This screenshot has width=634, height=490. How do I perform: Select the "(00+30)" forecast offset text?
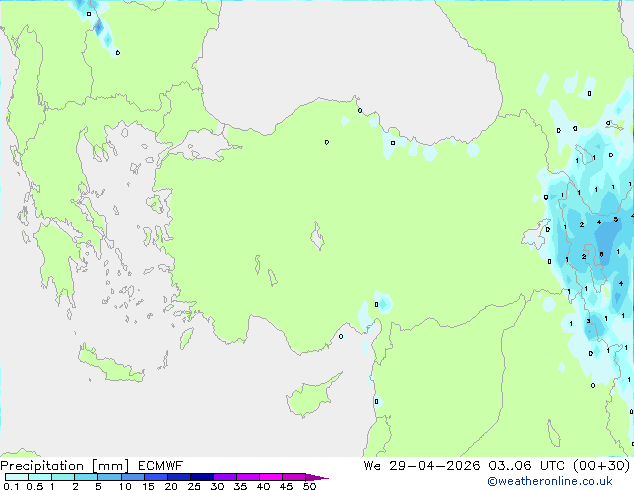pos(602,466)
